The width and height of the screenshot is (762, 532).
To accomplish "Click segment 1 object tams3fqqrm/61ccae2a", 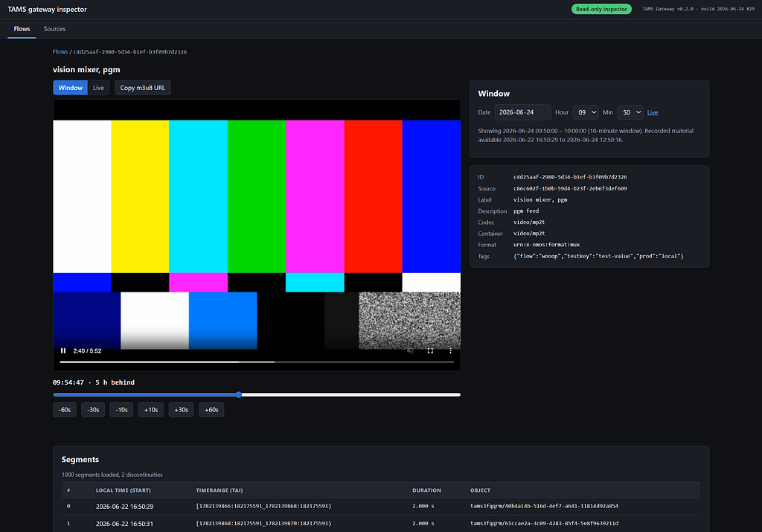I will pos(544,524).
